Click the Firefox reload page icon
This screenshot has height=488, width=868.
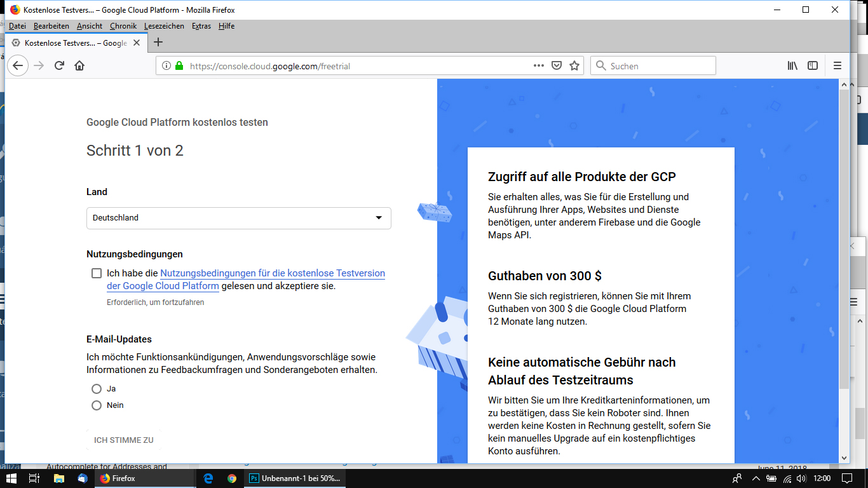59,65
